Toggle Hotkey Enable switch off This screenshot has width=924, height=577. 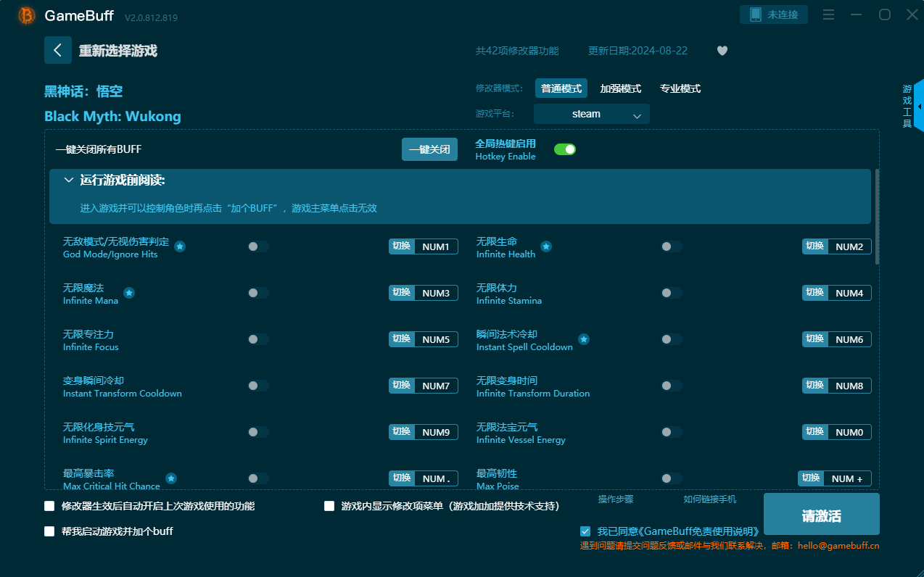(565, 149)
